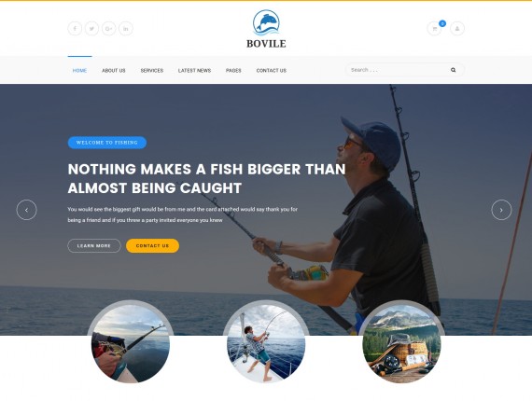Viewport: 532px width, 401px height.
Task: Click the yellow Contact Us button
Action: point(152,246)
